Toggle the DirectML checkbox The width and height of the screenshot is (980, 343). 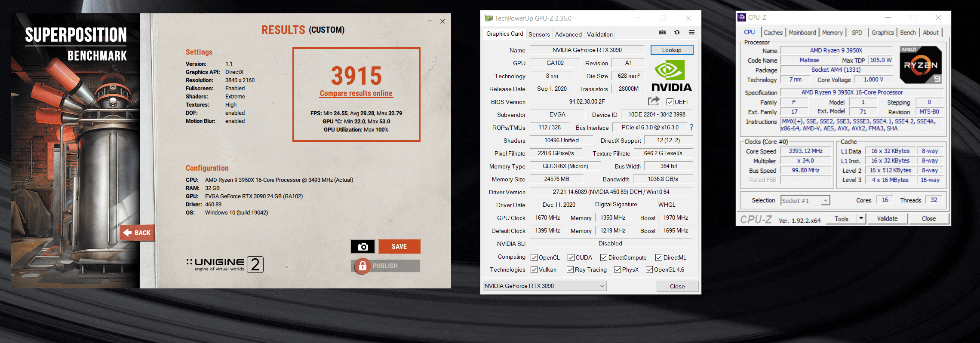click(x=659, y=257)
